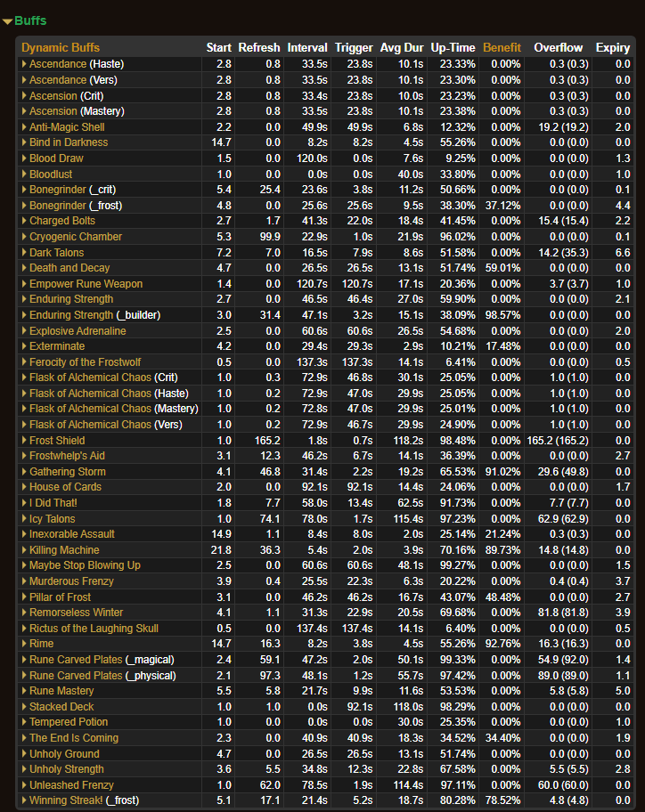This screenshot has width=645, height=812.
Task: Open the Blood Draw buff link
Action: [56, 158]
